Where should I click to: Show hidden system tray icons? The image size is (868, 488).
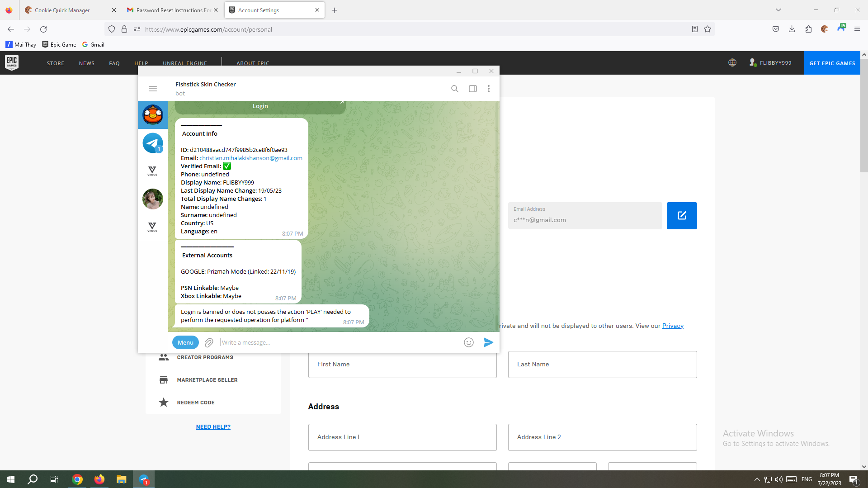[757, 479]
